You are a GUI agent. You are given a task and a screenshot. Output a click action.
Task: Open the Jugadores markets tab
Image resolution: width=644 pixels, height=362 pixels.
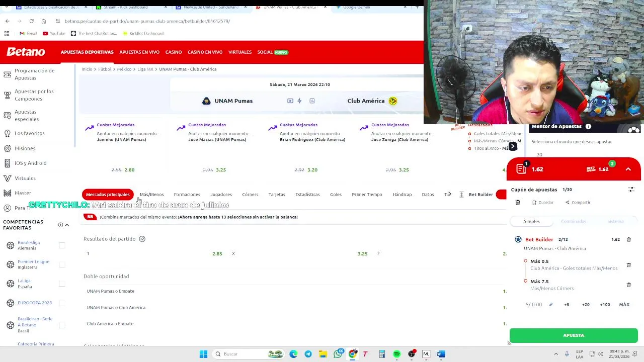(221, 195)
